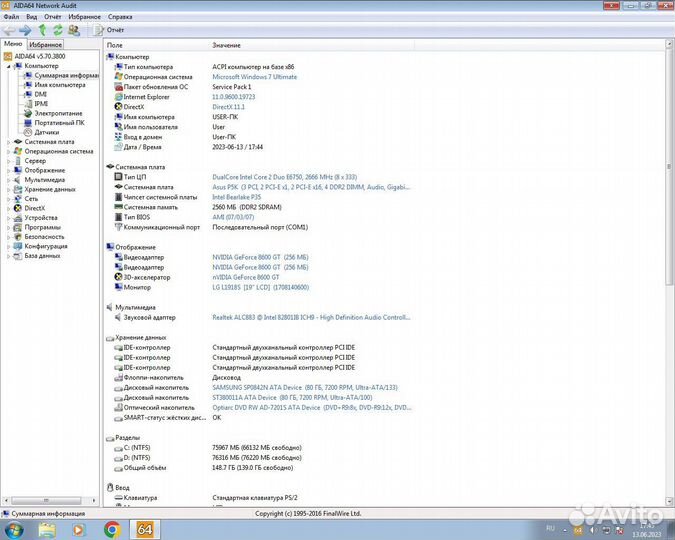The height and width of the screenshot is (540, 675).
Task: Open the Отчёт menu in menu bar
Action: click(53, 17)
